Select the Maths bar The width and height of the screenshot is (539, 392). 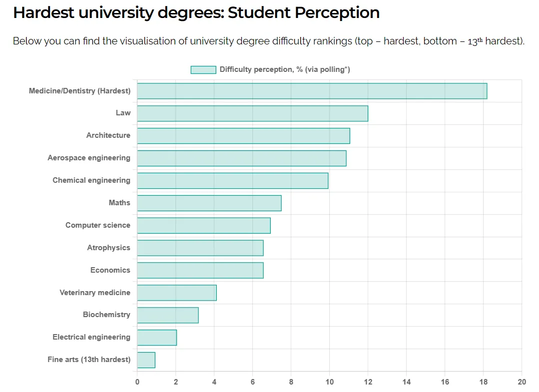(209, 203)
